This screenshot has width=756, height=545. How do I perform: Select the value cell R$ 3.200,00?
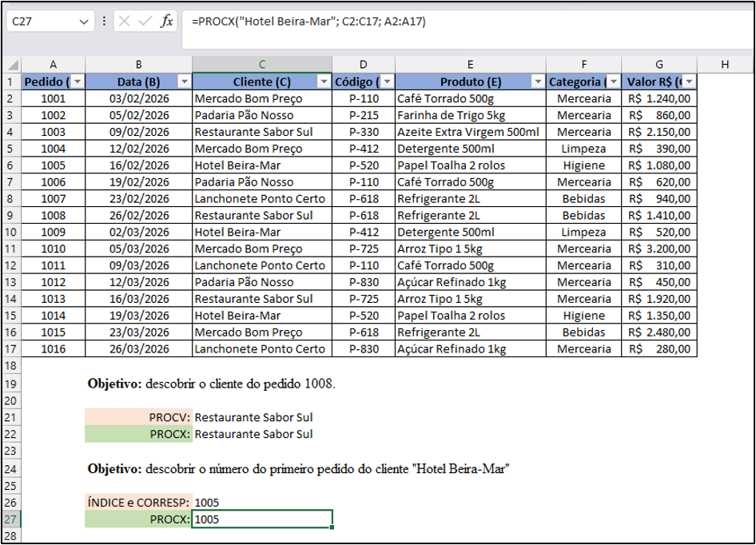[659, 249]
